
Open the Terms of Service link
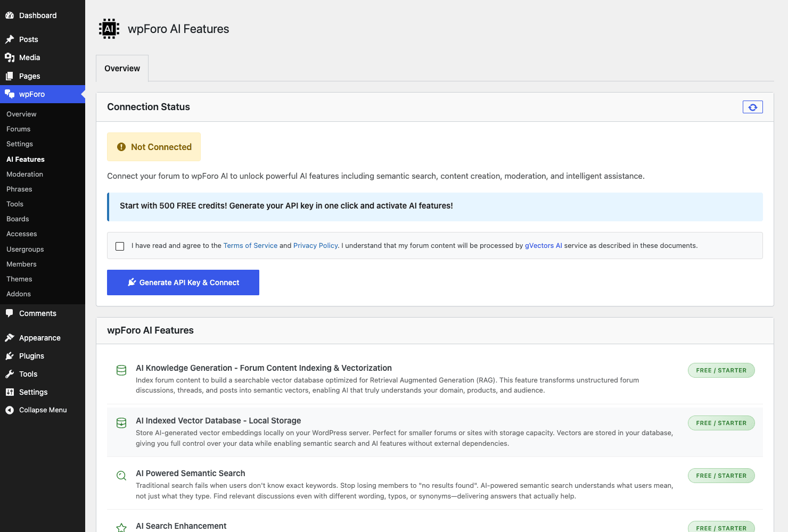[x=250, y=245]
